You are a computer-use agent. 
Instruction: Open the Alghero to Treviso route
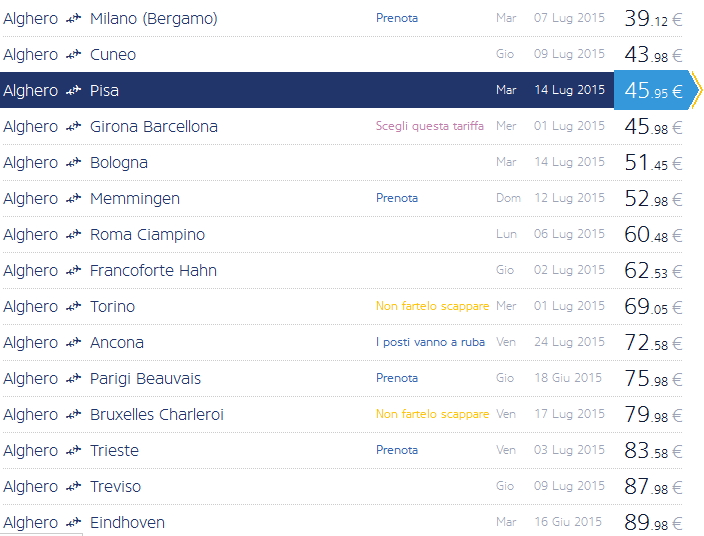115,487
